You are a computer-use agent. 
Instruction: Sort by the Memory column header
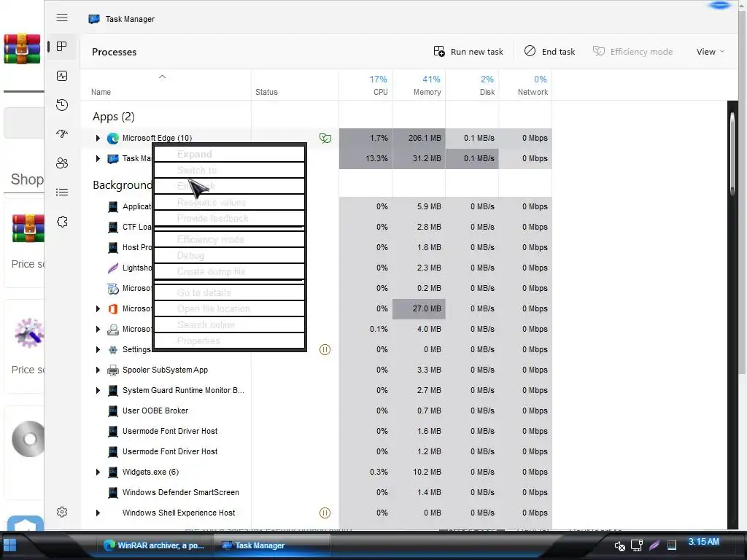pos(419,85)
